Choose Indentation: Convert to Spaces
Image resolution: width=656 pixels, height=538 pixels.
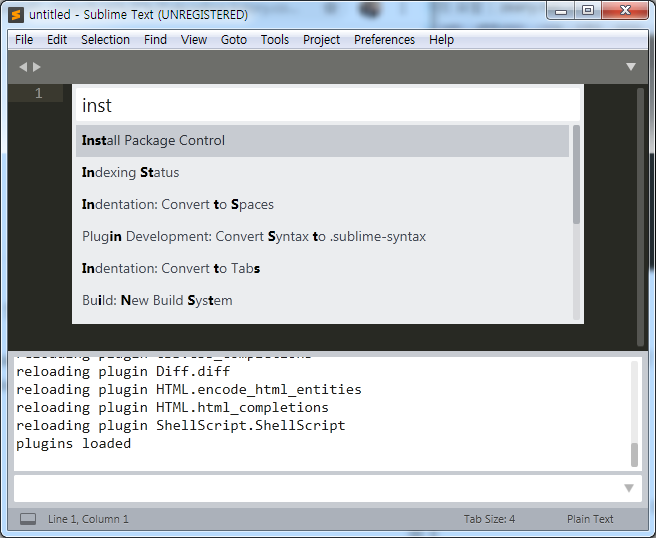coord(322,205)
